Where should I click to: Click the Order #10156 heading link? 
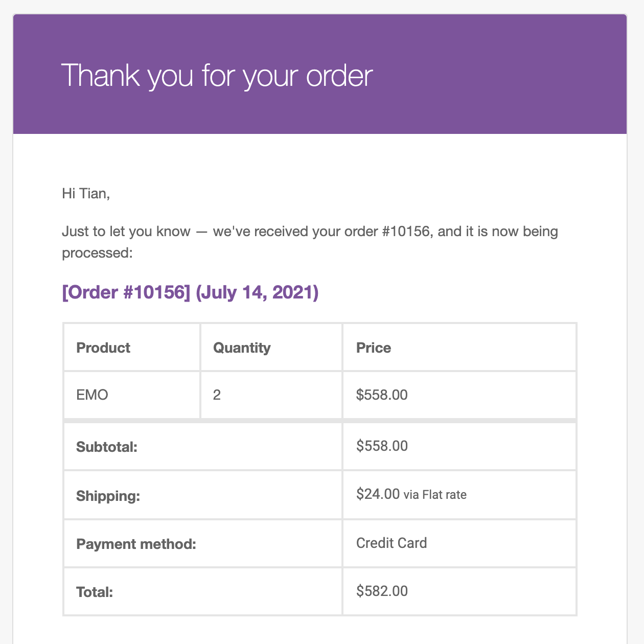coord(126,292)
